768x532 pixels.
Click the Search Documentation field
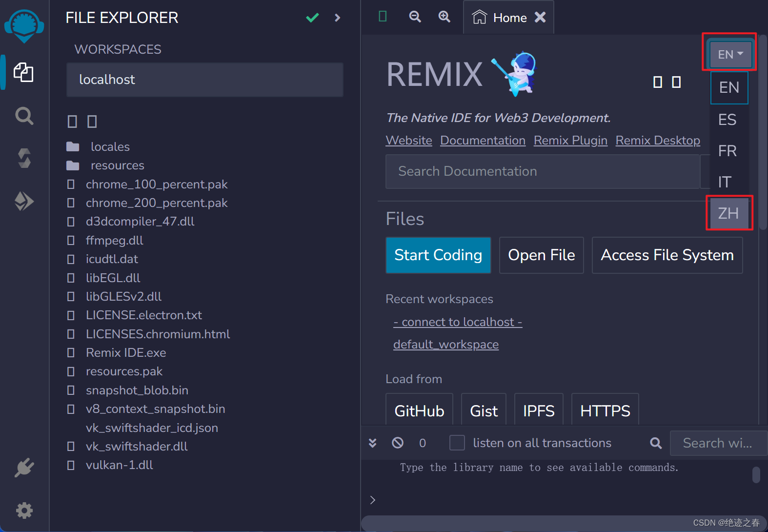[543, 171]
